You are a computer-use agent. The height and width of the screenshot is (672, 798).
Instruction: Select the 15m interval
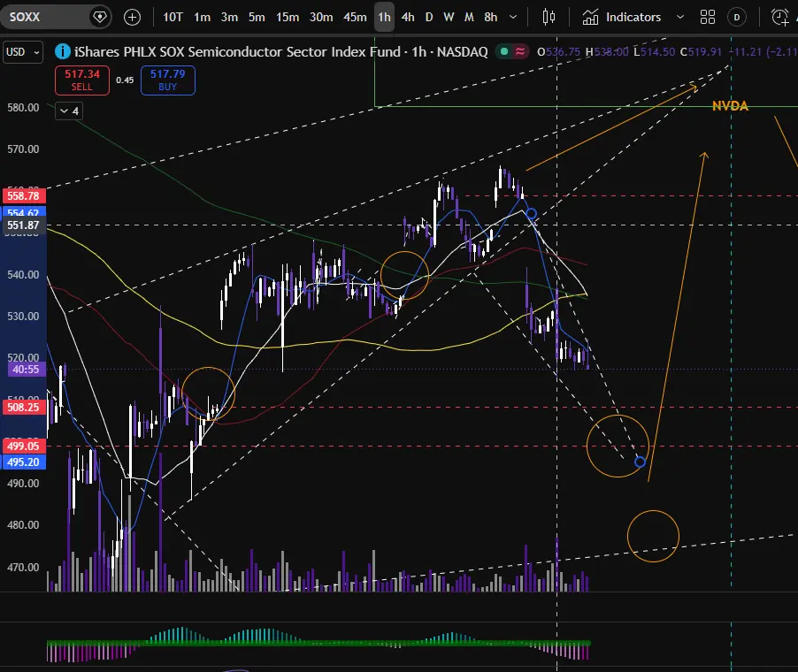(288, 18)
